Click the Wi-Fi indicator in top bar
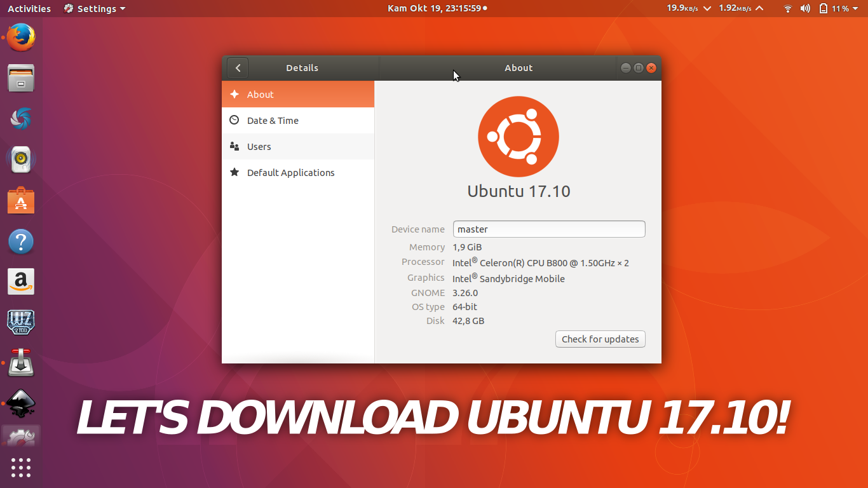The height and width of the screenshot is (488, 868). pos(788,8)
